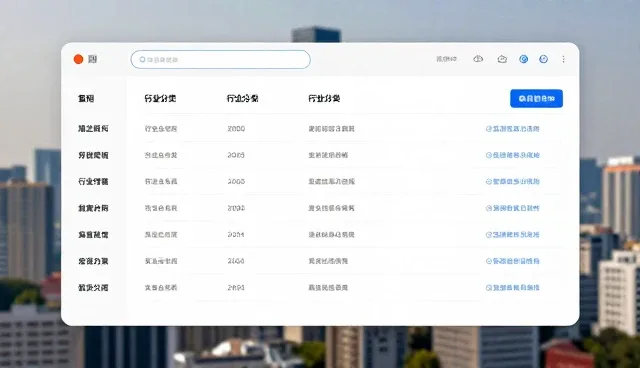
Task: Click the solid blue action button
Action: (536, 98)
